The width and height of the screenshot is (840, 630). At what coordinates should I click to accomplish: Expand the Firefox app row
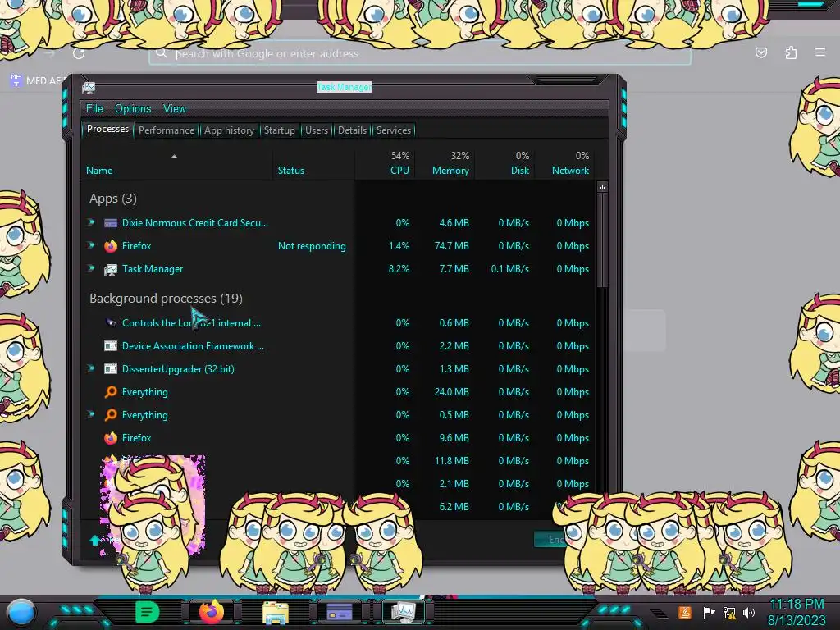pyautogui.click(x=91, y=245)
